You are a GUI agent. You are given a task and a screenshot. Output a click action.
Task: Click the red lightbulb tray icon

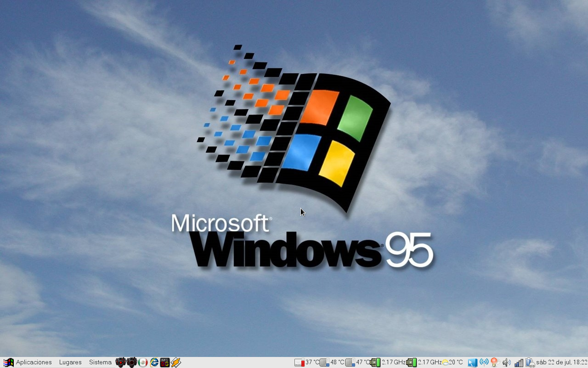495,362
